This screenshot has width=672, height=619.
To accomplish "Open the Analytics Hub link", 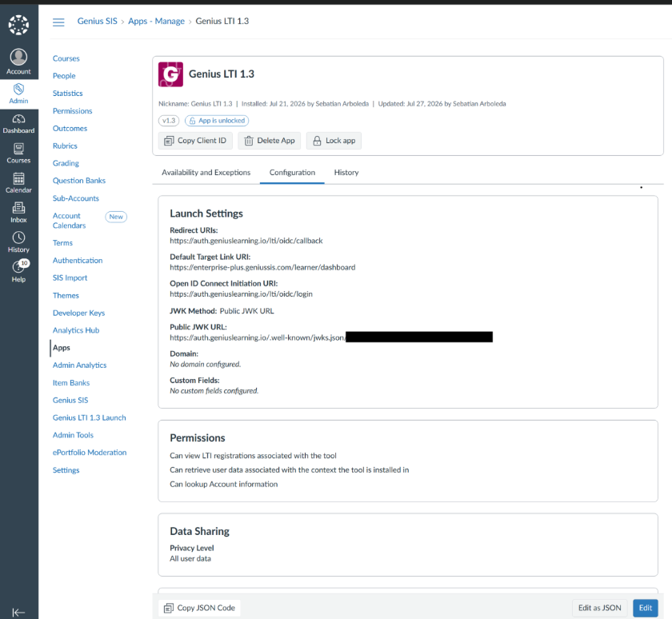I will (76, 330).
